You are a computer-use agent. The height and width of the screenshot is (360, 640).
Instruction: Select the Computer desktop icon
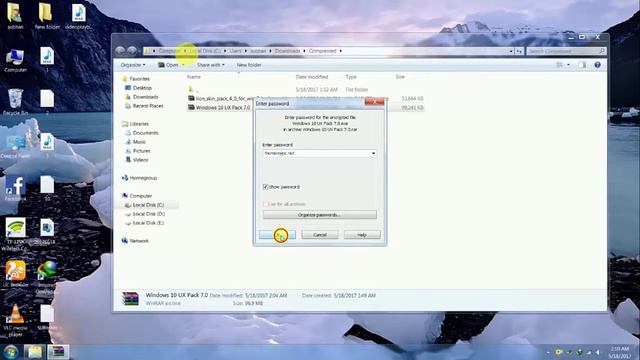point(15,60)
